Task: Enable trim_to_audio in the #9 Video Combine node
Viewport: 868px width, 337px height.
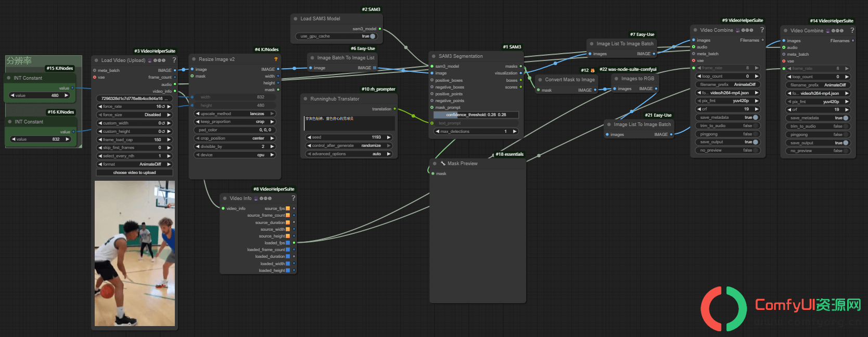Action: point(729,126)
